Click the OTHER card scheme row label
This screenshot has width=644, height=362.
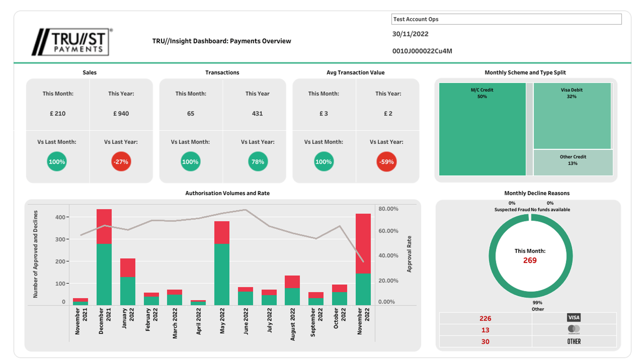574,341
